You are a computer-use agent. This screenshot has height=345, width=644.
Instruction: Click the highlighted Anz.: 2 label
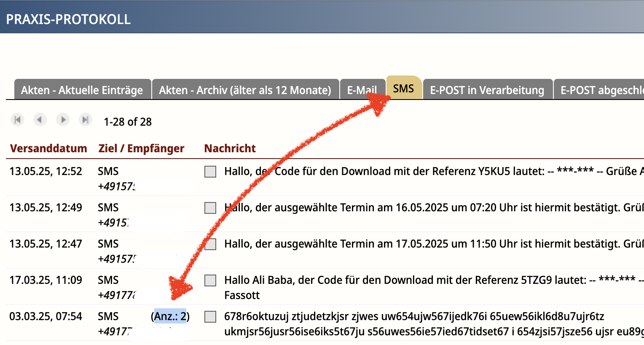pos(170,316)
